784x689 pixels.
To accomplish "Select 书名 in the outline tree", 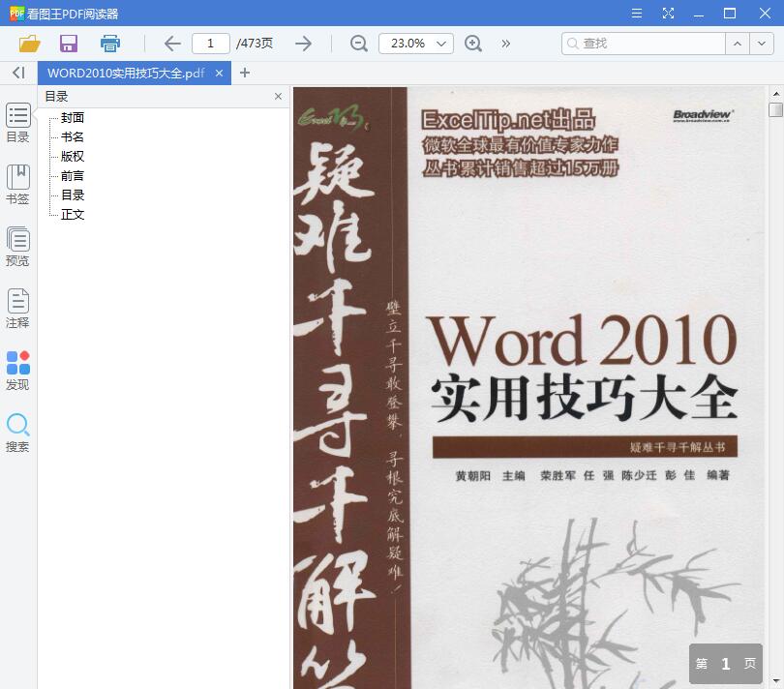I will click(73, 137).
